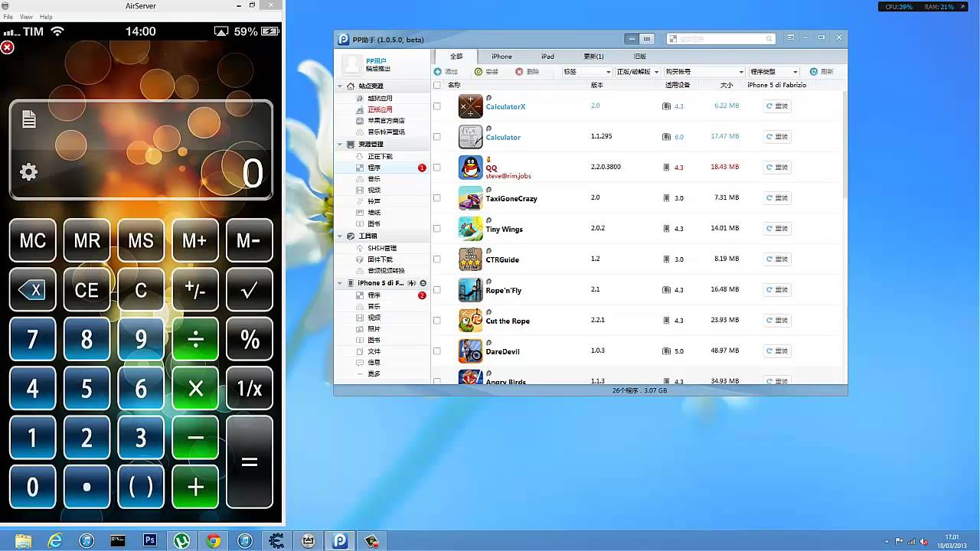Check the Tiny Wings row checkbox
980x551 pixels.
(x=437, y=229)
